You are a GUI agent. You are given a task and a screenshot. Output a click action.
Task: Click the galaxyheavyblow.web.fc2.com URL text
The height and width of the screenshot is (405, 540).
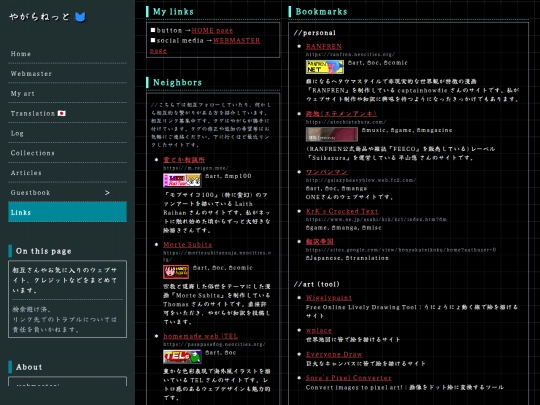pyautogui.click(x=361, y=180)
